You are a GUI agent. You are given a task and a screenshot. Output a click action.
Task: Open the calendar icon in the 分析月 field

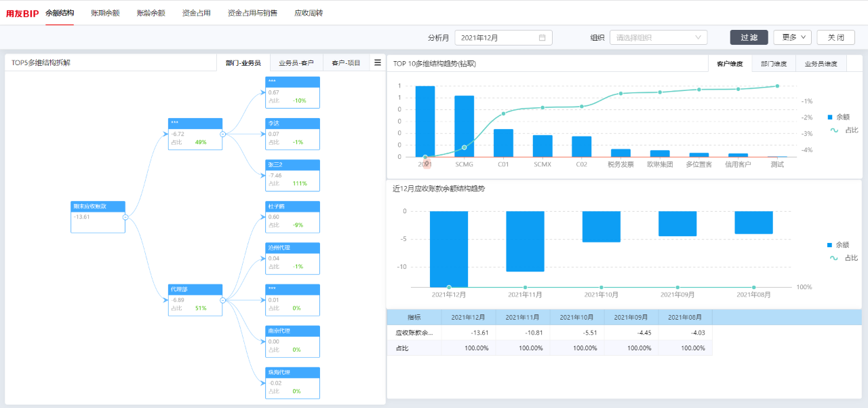pos(542,38)
